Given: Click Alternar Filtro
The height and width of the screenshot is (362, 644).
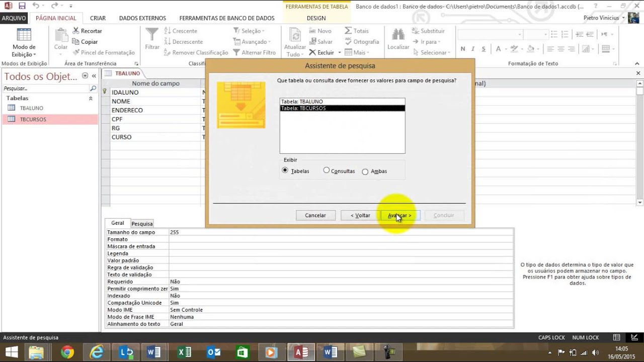Looking at the screenshot, I should pyautogui.click(x=254, y=52).
